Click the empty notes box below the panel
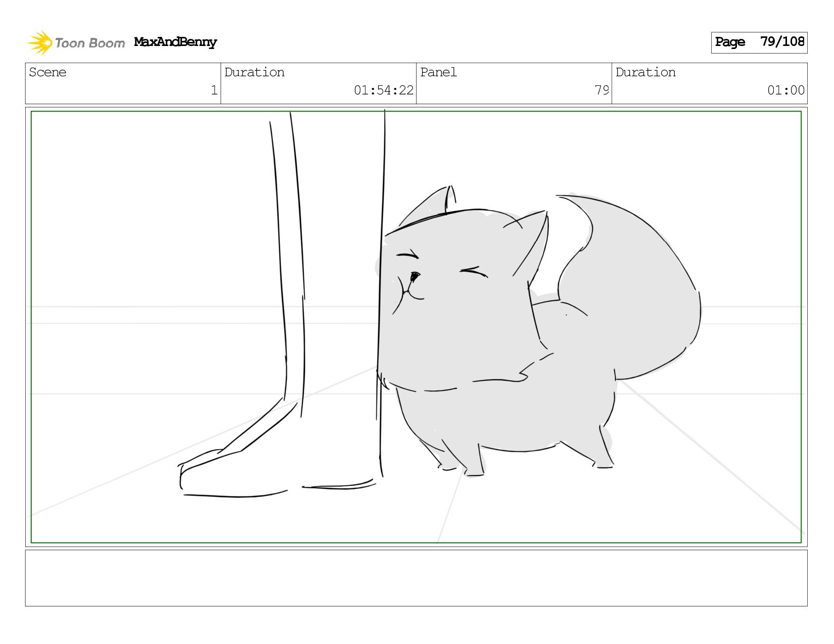 (x=416, y=578)
